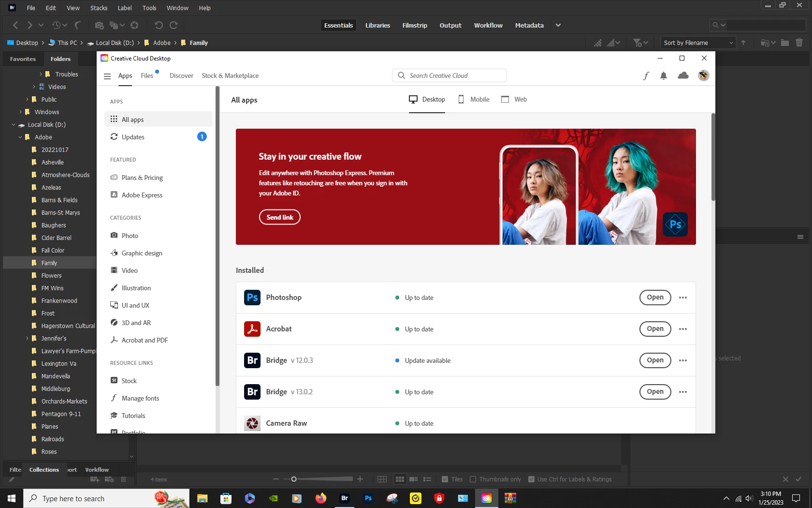
Task: Toggle ascending sort order arrow in Bridge
Action: 743,43
